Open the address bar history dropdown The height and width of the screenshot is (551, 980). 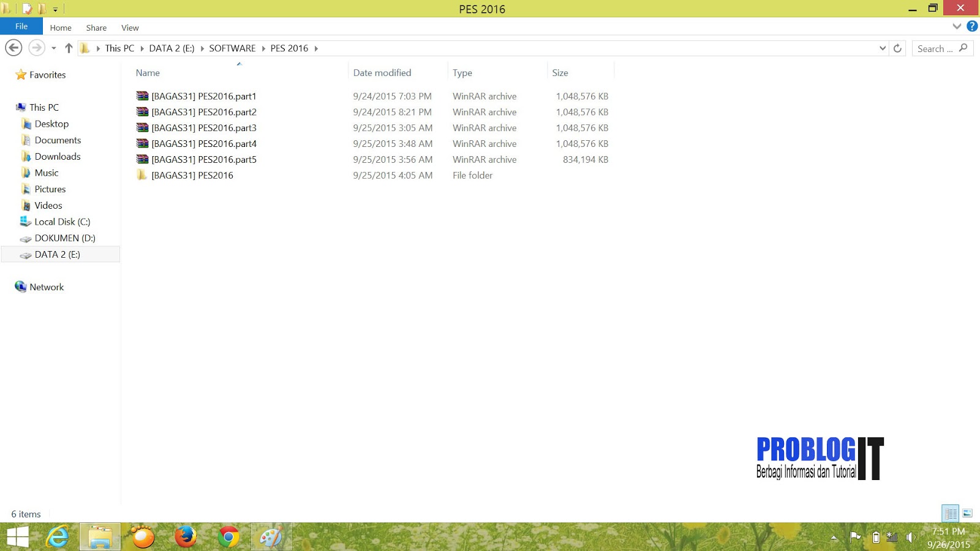point(883,48)
